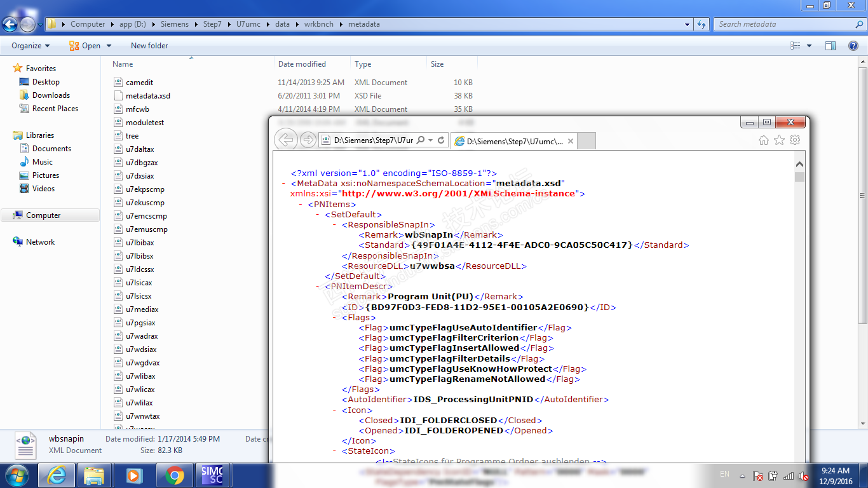Open the SIMATIC app on the taskbar
This screenshot has width=868, height=488.
pos(212,475)
